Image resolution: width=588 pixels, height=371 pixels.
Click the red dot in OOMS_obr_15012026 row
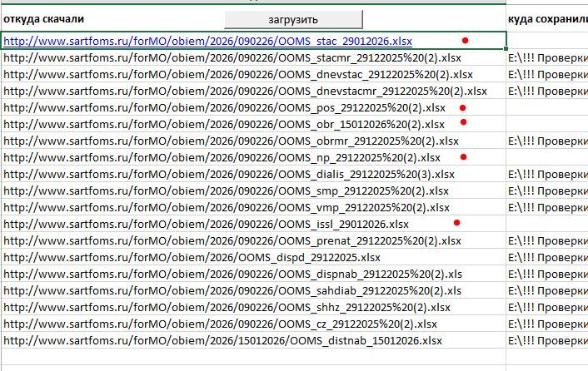pyautogui.click(x=463, y=123)
